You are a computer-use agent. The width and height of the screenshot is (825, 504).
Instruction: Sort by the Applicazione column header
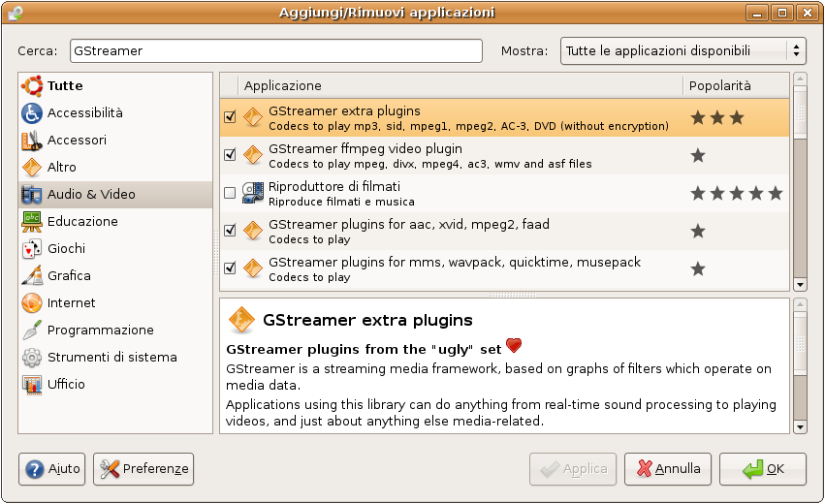460,86
